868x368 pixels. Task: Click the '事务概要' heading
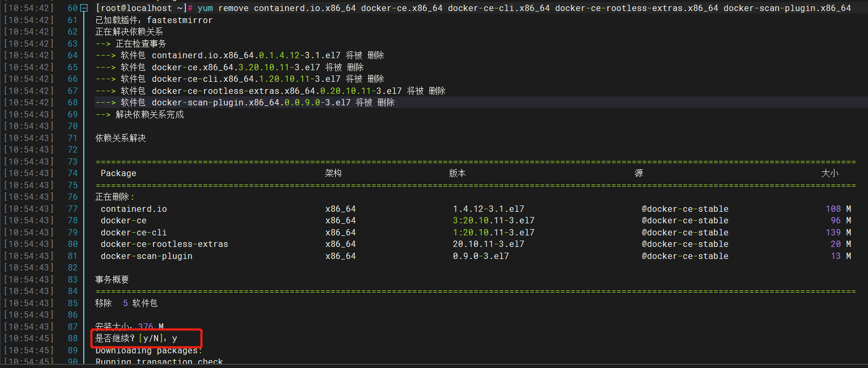click(x=112, y=279)
